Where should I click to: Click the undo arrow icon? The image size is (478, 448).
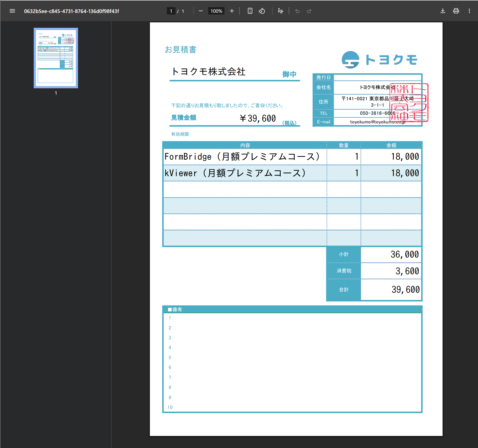click(297, 11)
